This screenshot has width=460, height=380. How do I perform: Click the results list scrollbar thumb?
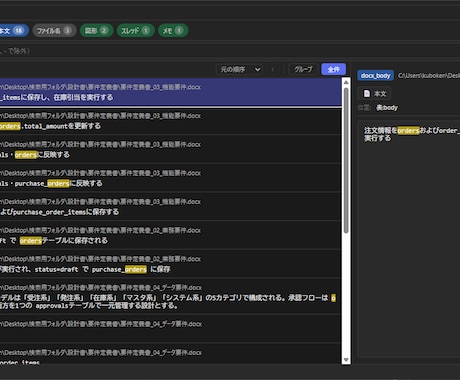[x=346, y=160]
